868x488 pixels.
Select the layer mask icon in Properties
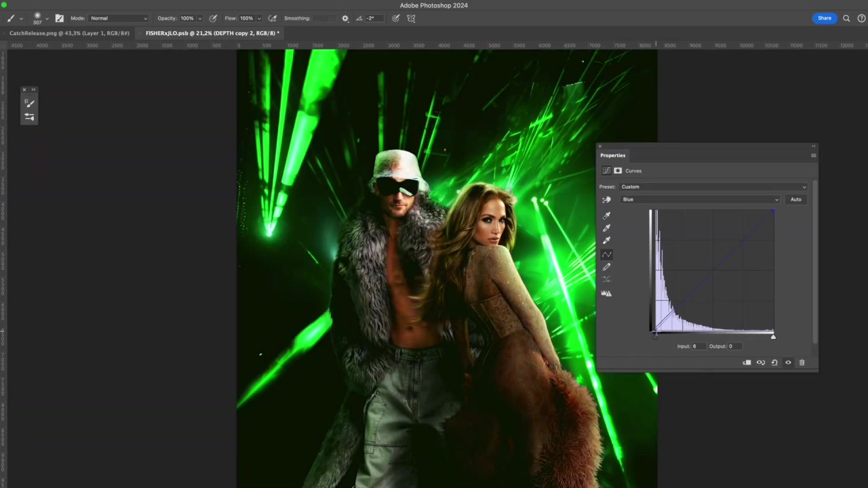tap(618, 171)
